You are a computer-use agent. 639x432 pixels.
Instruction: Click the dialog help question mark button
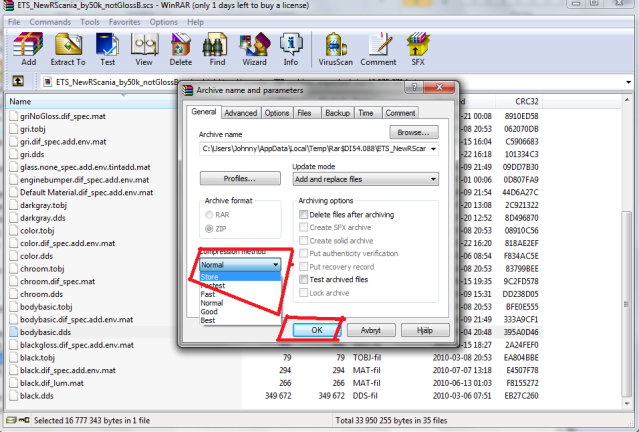[414, 87]
